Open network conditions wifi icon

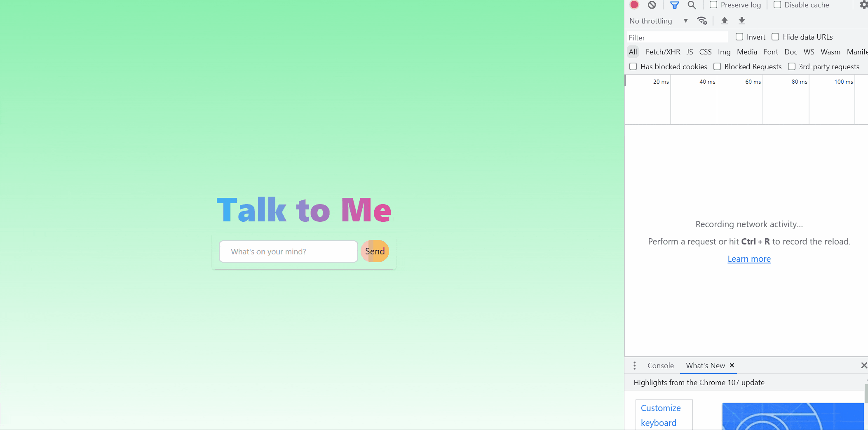tap(702, 21)
